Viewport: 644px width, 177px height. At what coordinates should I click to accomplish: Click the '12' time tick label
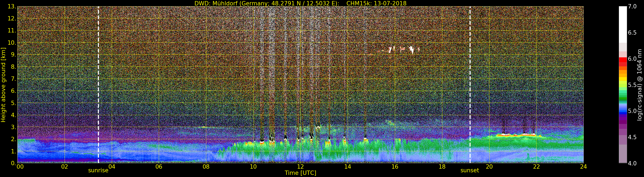coord(300,167)
